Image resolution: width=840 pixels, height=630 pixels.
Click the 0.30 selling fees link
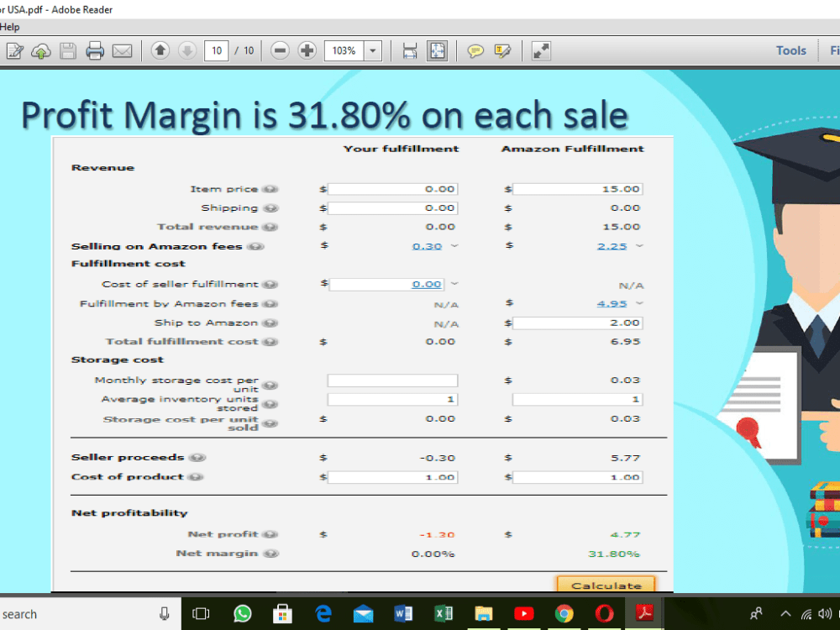(x=427, y=246)
